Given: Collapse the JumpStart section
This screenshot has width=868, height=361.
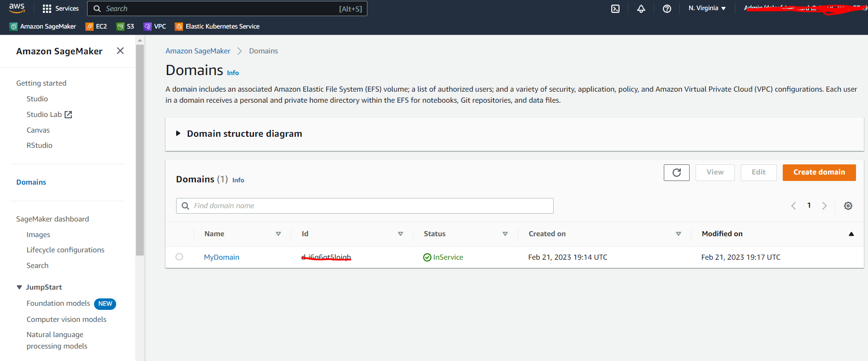Looking at the screenshot, I should pyautogui.click(x=19, y=287).
